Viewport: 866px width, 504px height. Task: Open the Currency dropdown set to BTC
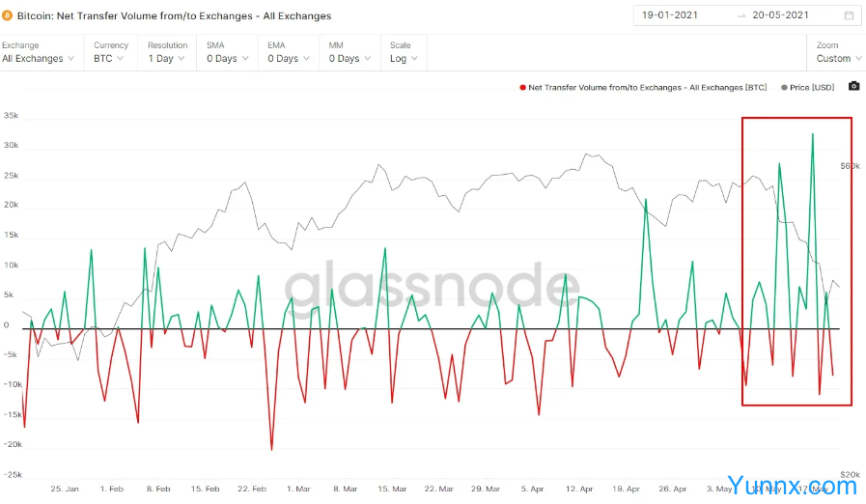110,59
